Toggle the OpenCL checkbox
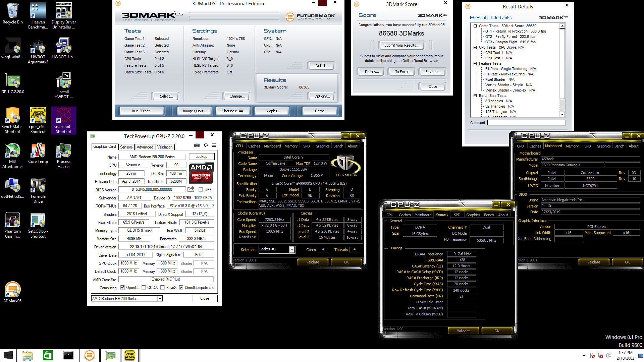The width and height of the screenshot is (644, 362). click(x=122, y=288)
